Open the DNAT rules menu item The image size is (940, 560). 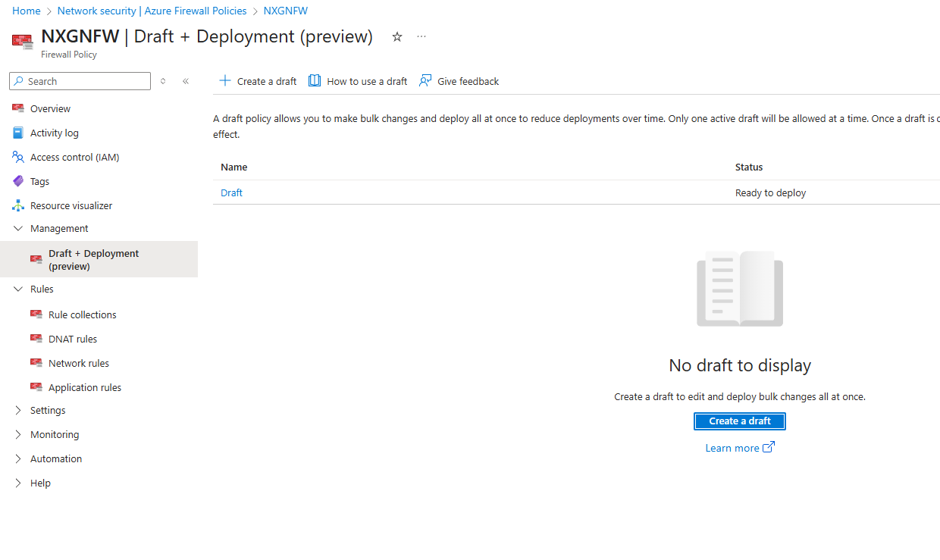click(73, 339)
